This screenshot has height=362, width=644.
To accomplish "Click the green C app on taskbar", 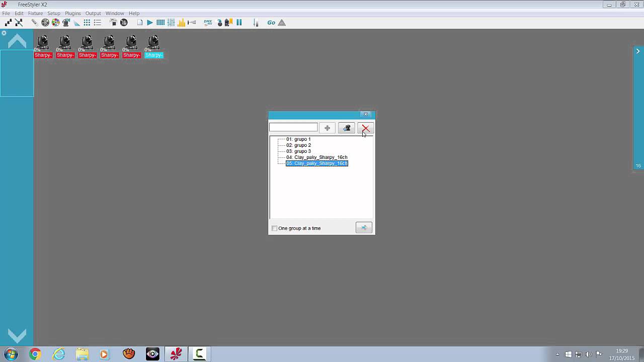I will [199, 354].
